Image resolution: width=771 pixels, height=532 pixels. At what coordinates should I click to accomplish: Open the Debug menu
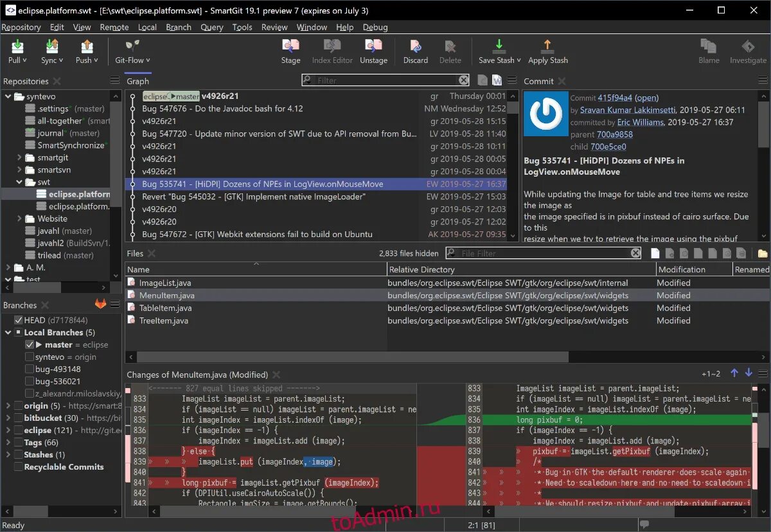[x=375, y=27]
